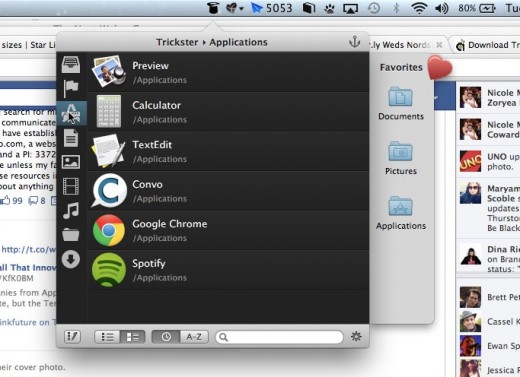The height and width of the screenshot is (377, 520).
Task: Show the Movies filmstrip filter icon
Action: (71, 186)
